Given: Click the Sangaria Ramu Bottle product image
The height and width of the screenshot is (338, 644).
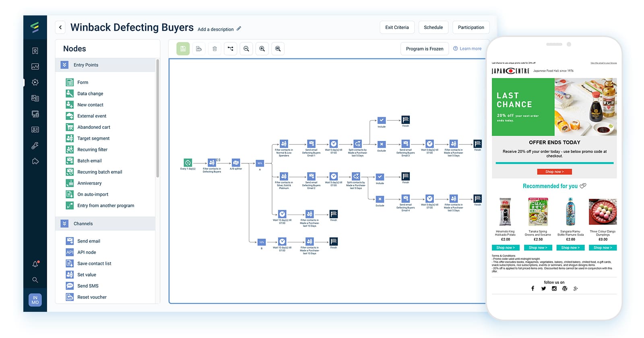Looking at the screenshot, I should coord(570,211).
